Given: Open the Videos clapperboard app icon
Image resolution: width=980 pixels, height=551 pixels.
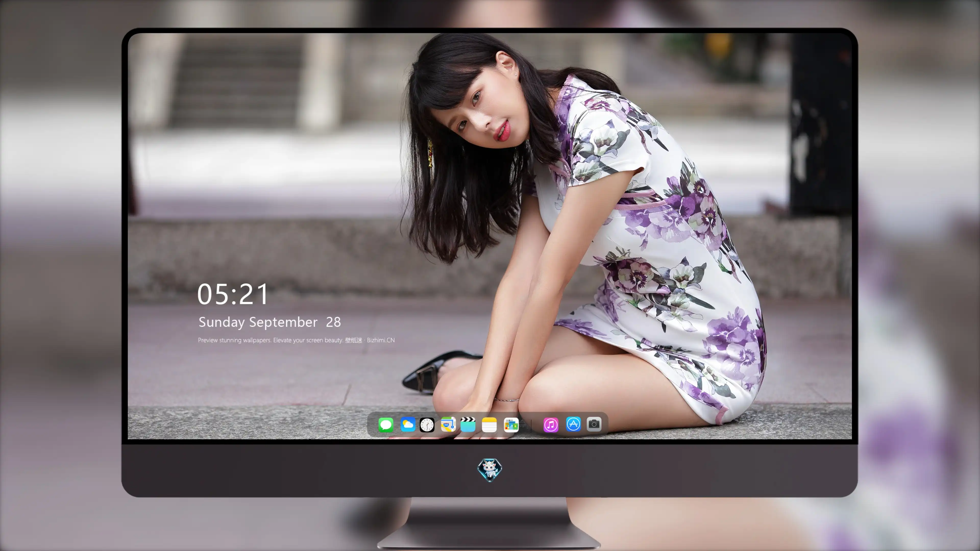Looking at the screenshot, I should pos(468,424).
